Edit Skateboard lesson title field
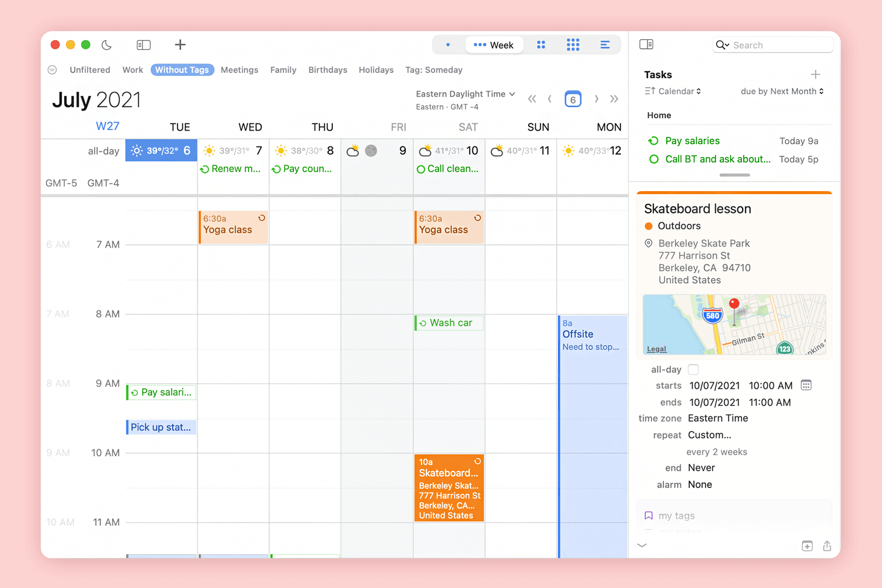 click(x=698, y=209)
